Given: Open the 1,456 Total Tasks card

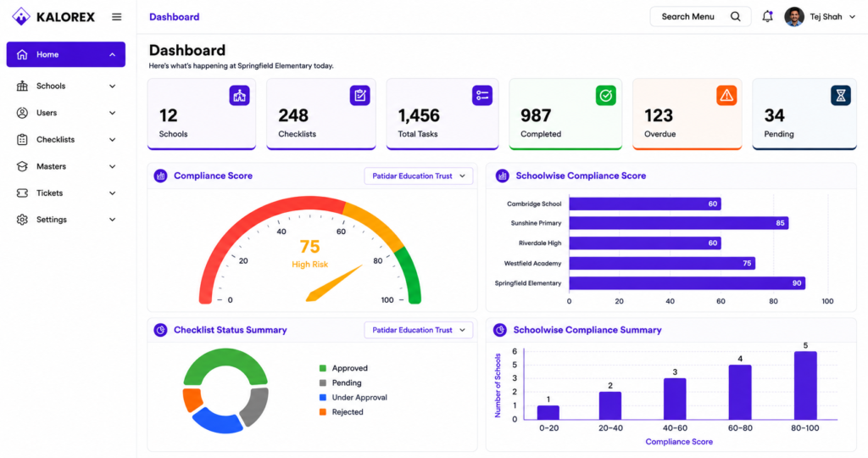Looking at the screenshot, I should click(x=442, y=114).
